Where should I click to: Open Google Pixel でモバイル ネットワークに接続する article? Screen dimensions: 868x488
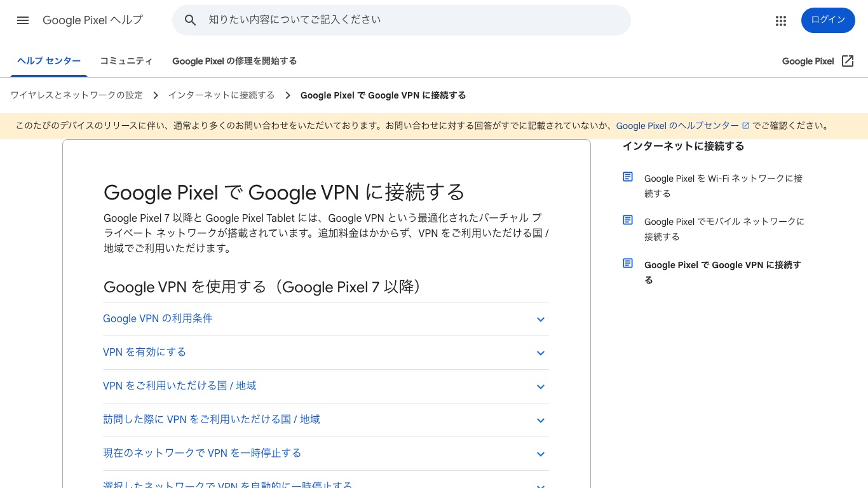click(724, 229)
